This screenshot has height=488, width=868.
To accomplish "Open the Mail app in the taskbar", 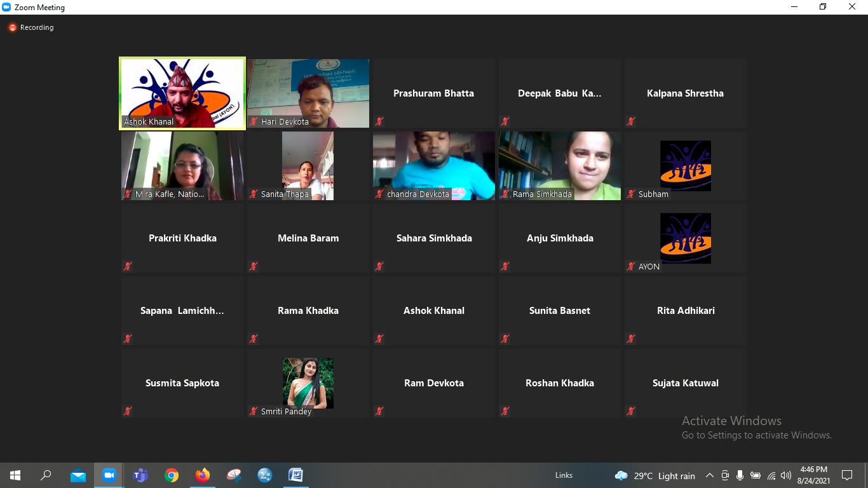I will [x=78, y=475].
